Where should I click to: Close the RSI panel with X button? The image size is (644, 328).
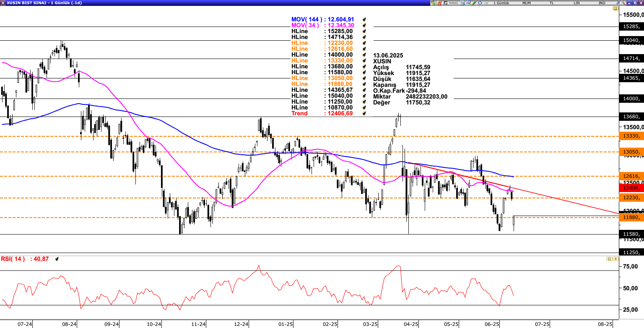coord(615,259)
